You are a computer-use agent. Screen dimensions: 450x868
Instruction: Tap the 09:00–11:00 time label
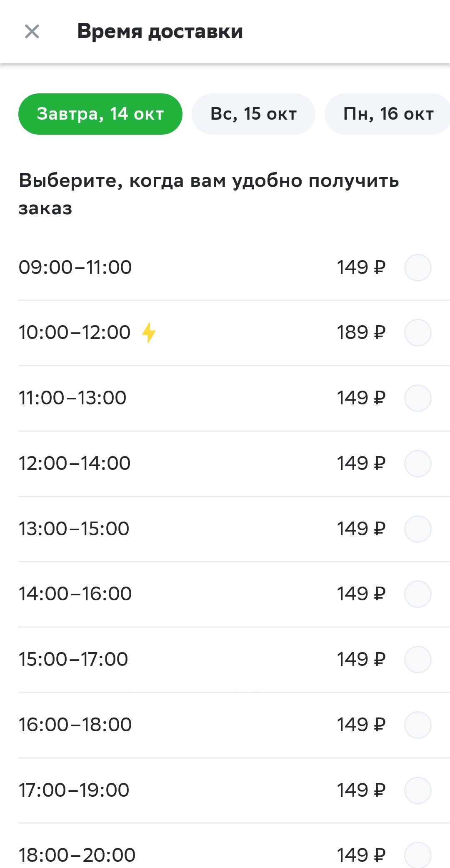[75, 267]
